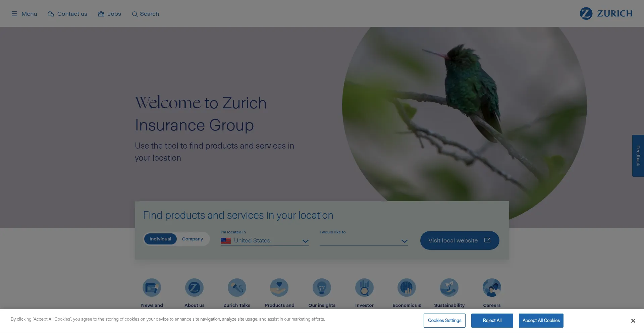Expand the United States location dropdown
Viewport: 644px width, 333px height.
tap(265, 241)
